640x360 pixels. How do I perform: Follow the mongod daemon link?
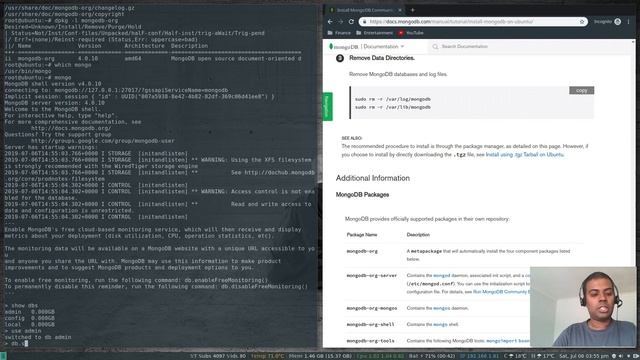442,276
